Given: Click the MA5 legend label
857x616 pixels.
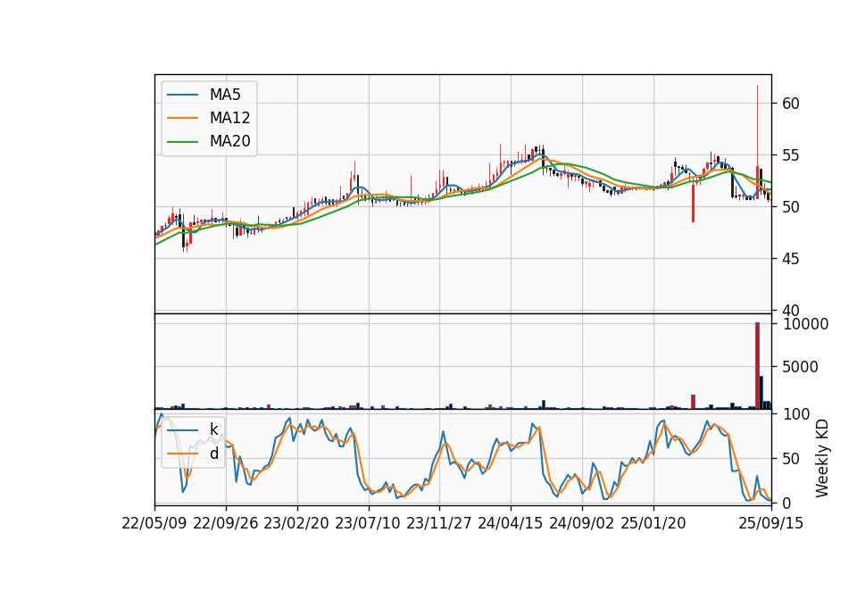Looking at the screenshot, I should point(225,95).
